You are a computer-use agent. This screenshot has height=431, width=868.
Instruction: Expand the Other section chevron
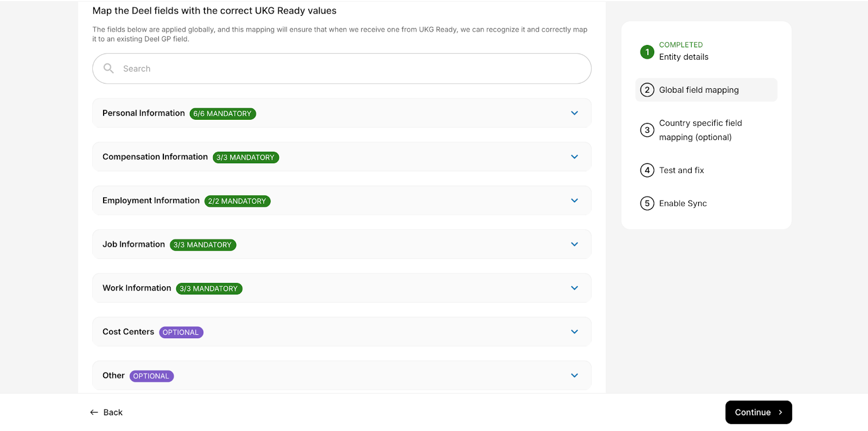click(575, 376)
